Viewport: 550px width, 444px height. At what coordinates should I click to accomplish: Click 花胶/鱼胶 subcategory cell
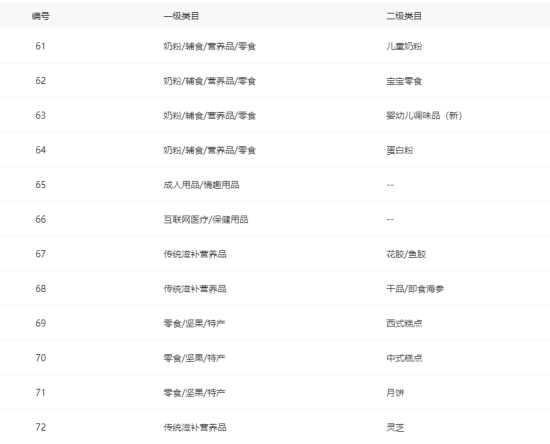coord(406,254)
